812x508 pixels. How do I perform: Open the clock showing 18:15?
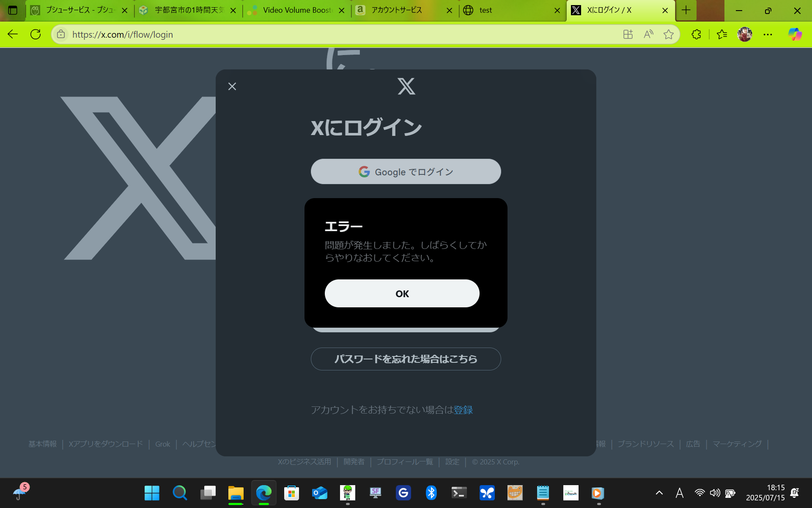click(x=765, y=493)
